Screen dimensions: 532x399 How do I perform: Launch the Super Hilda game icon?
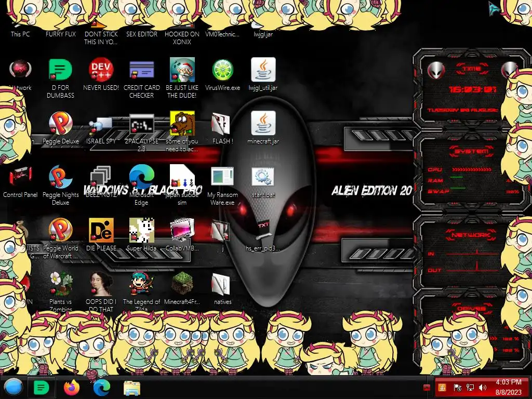pyautogui.click(x=141, y=230)
